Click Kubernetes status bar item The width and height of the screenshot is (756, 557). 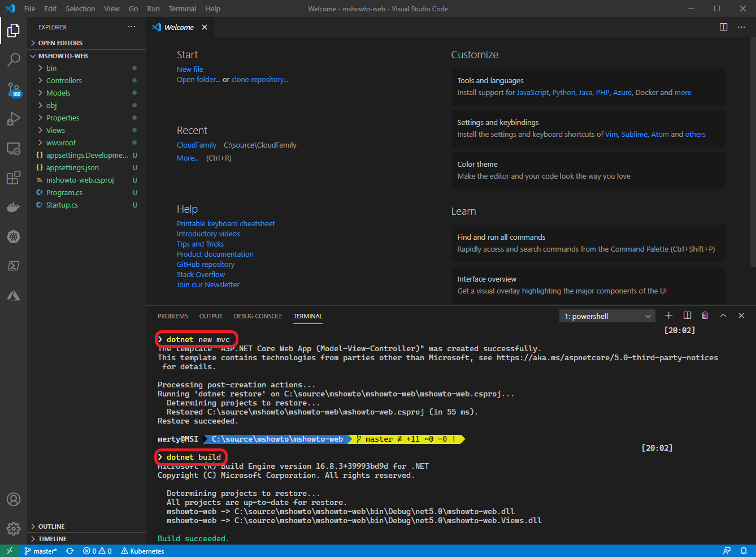click(142, 551)
